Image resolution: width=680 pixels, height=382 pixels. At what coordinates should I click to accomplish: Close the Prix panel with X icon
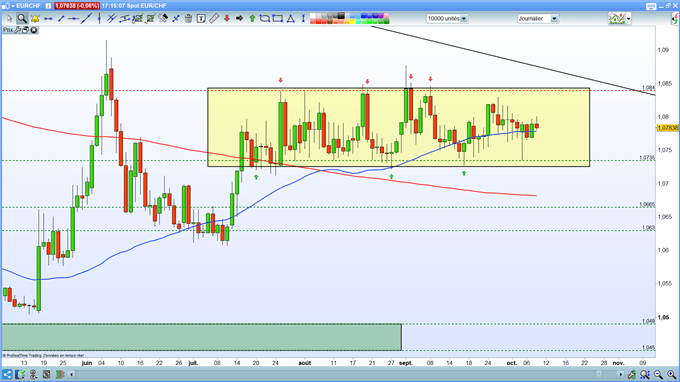point(34,30)
